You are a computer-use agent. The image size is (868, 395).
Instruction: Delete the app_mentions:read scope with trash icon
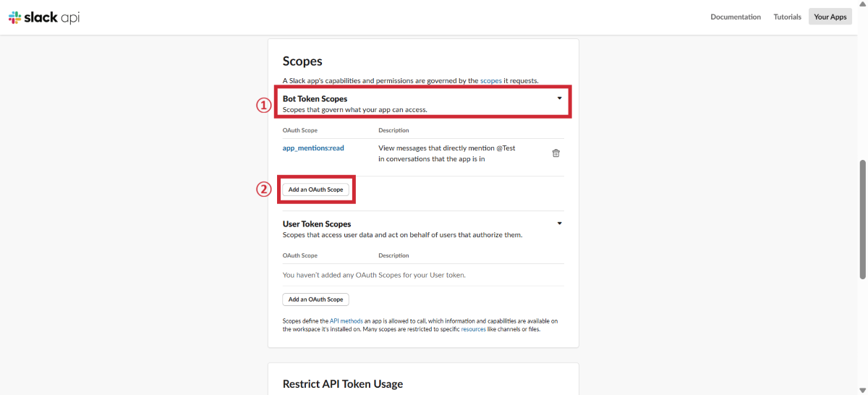556,153
